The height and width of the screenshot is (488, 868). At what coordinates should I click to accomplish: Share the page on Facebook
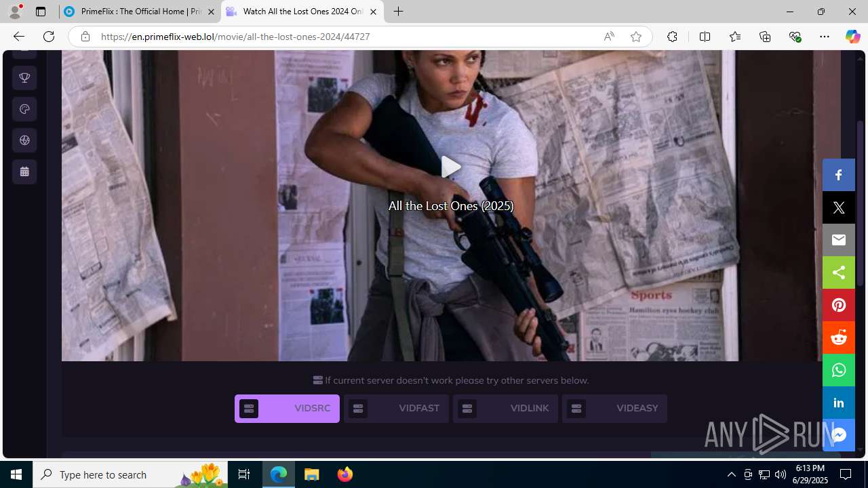pyautogui.click(x=839, y=175)
